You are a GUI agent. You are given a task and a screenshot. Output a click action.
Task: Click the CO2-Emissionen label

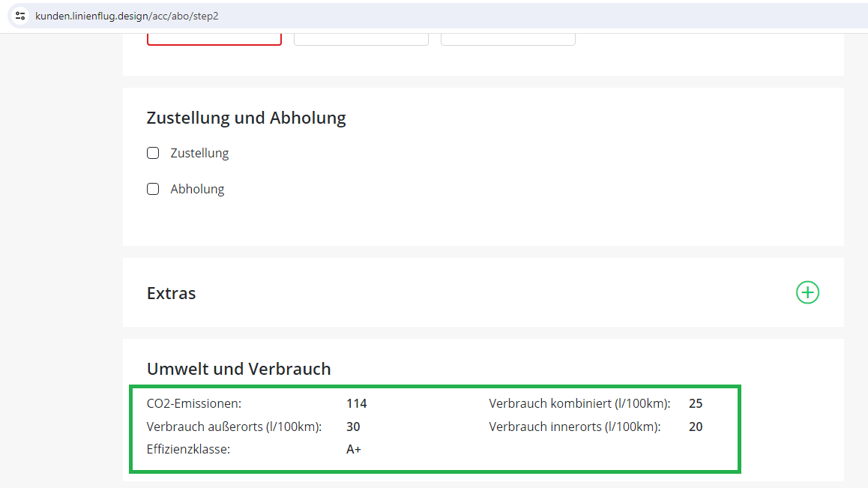point(194,403)
